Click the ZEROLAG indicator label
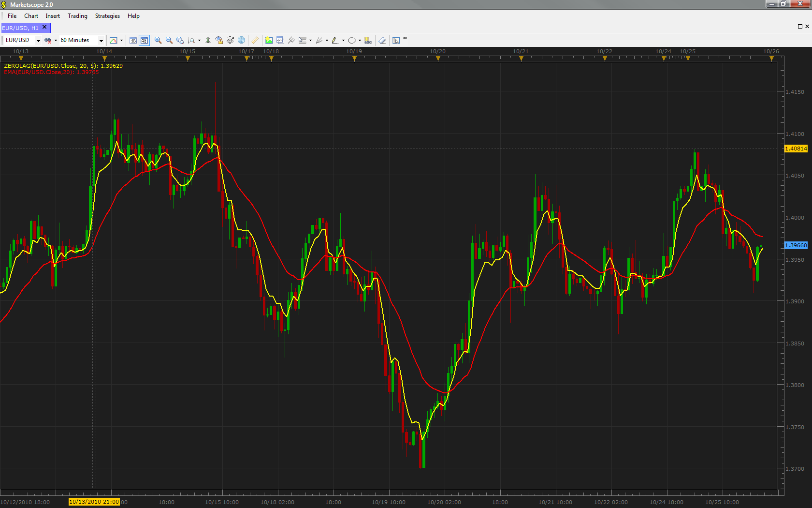The height and width of the screenshot is (508, 812). click(63, 66)
